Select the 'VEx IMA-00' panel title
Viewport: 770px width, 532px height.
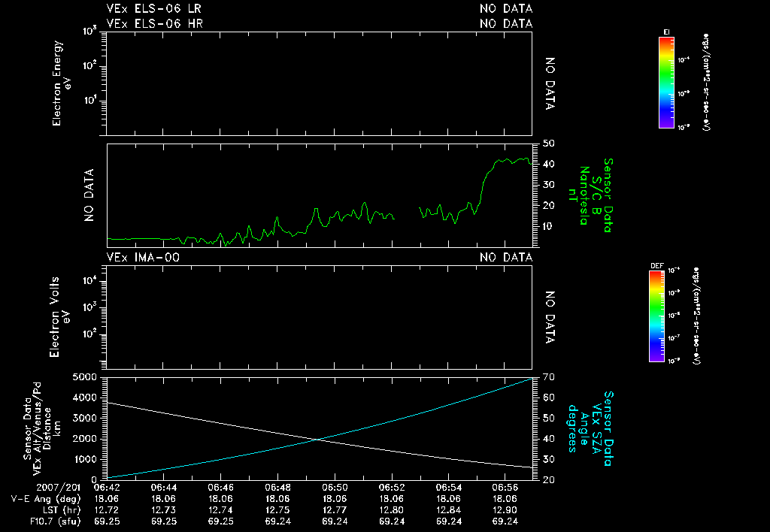(x=143, y=257)
